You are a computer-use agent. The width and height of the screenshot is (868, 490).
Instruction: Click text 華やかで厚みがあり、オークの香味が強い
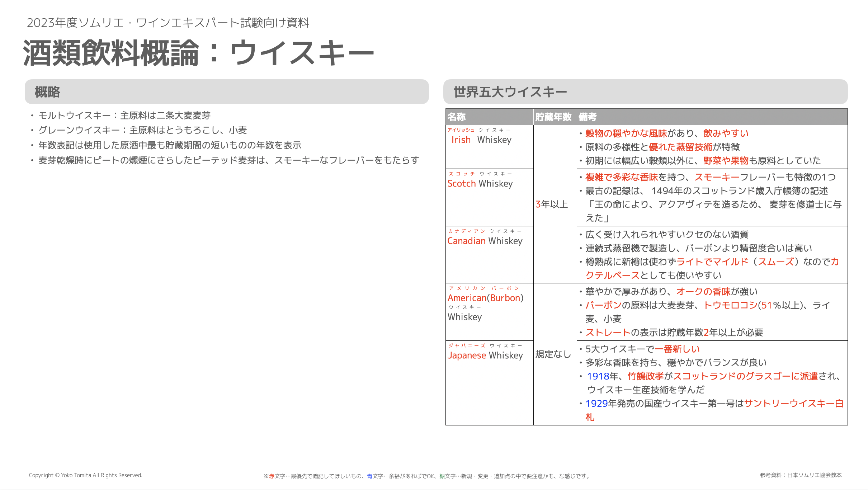671,292
